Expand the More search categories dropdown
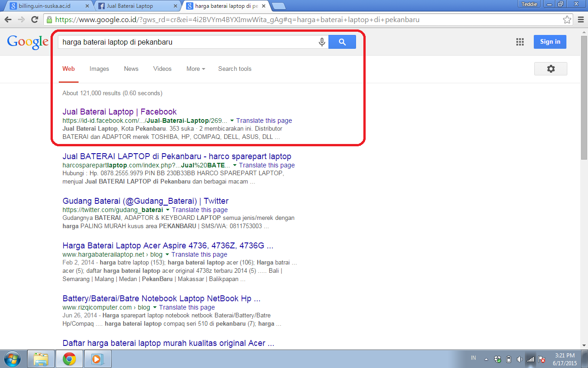Screen dimensions: 588x368 pyautogui.click(x=196, y=69)
